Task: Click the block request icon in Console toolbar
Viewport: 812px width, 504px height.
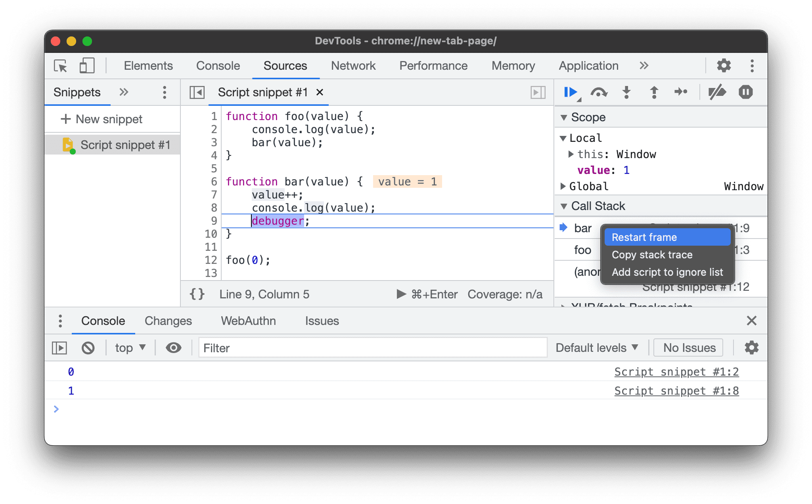Action: (x=88, y=348)
